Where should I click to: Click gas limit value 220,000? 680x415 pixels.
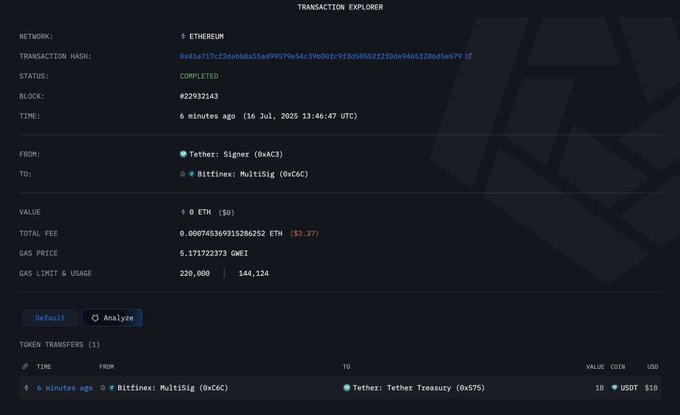point(195,273)
